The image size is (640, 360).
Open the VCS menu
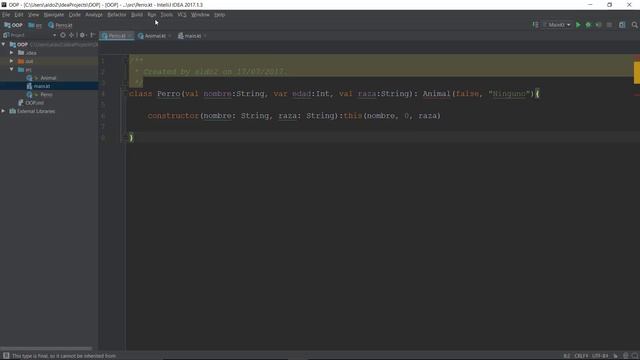pos(182,15)
